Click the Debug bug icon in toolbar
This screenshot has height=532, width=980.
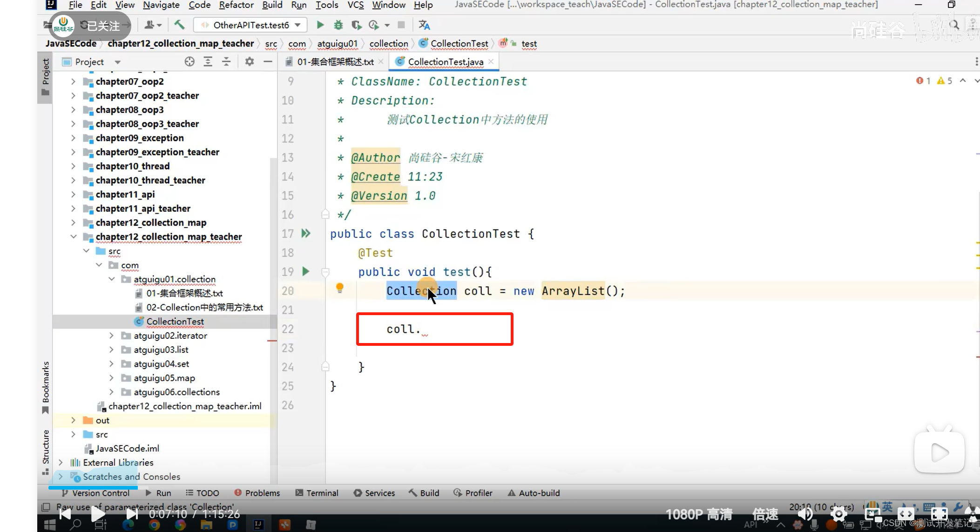[338, 25]
